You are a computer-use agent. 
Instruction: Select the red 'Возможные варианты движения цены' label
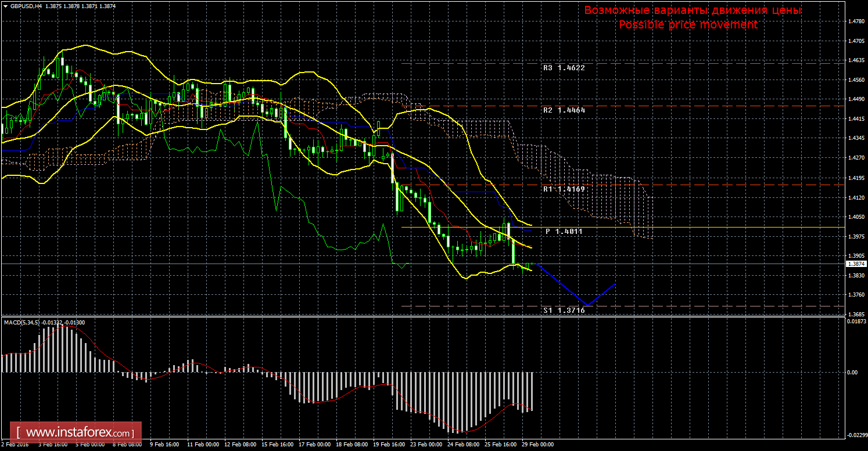pyautogui.click(x=693, y=11)
